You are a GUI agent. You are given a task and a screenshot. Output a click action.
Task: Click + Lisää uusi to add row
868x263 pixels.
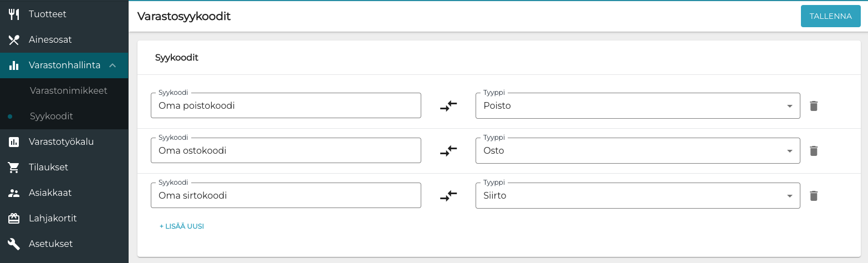pos(182,226)
